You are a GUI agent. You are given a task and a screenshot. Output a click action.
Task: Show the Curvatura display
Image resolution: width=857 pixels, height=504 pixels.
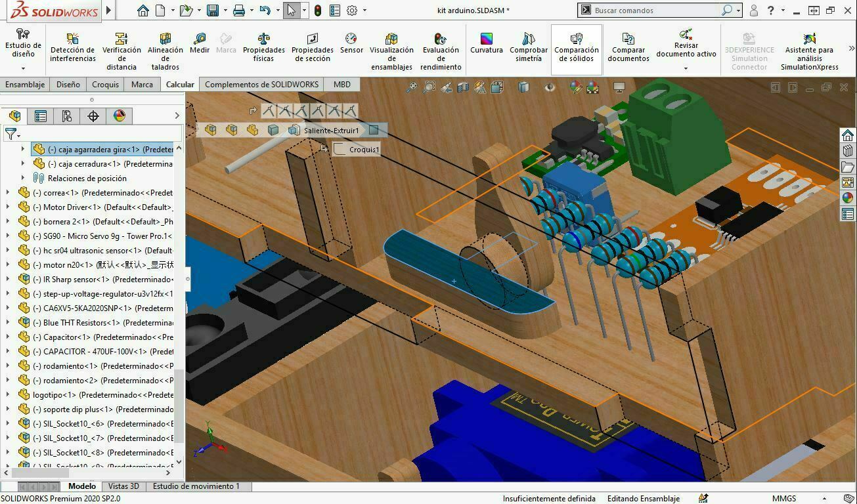487,44
